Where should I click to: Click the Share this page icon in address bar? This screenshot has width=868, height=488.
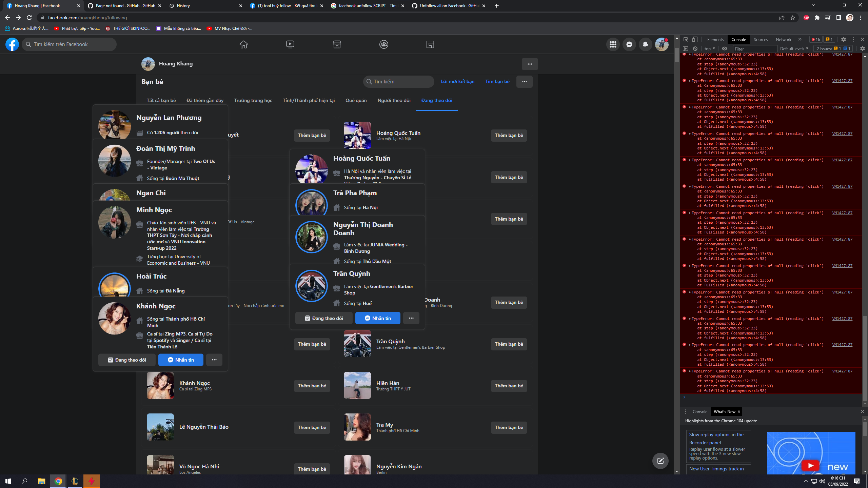[782, 18]
